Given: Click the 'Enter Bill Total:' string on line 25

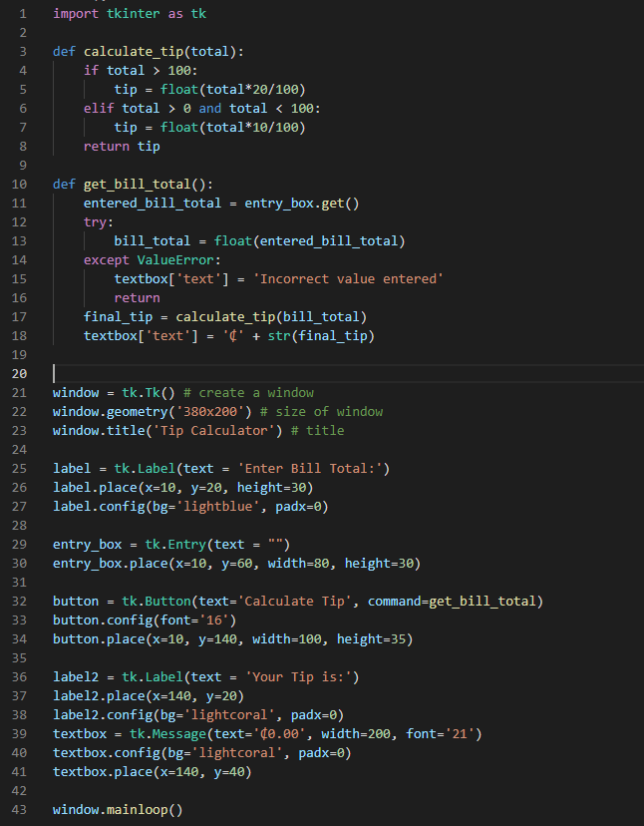Looking at the screenshot, I should [x=310, y=469].
